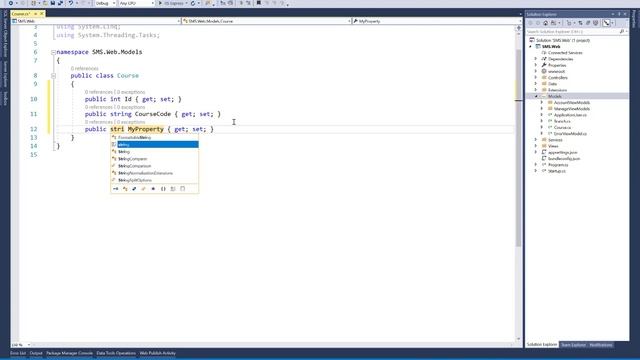Expand the wwwroot node
The height and width of the screenshot is (360, 640).
pyautogui.click(x=536, y=71)
